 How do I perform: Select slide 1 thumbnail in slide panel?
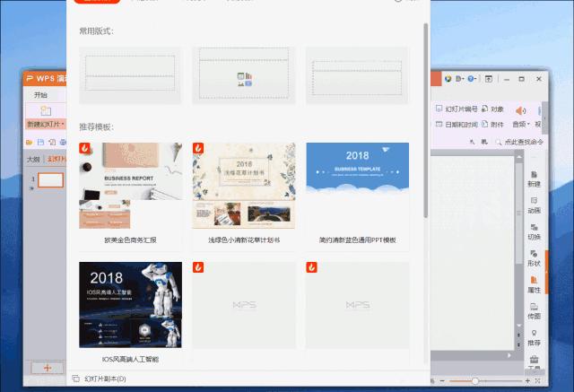tap(50, 180)
